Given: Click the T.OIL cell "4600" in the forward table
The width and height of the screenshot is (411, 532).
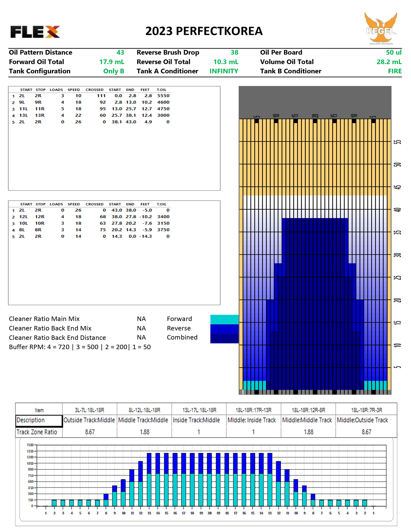Looking at the screenshot, I should (x=163, y=102).
